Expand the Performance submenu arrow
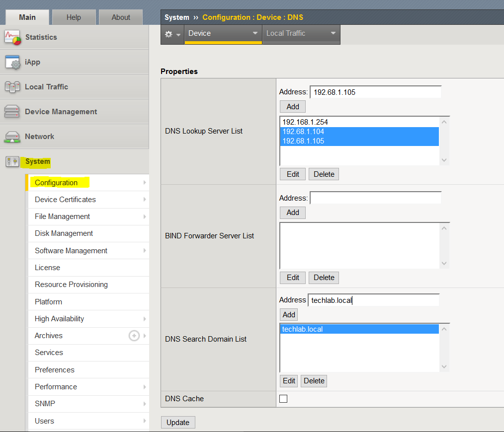 point(145,387)
